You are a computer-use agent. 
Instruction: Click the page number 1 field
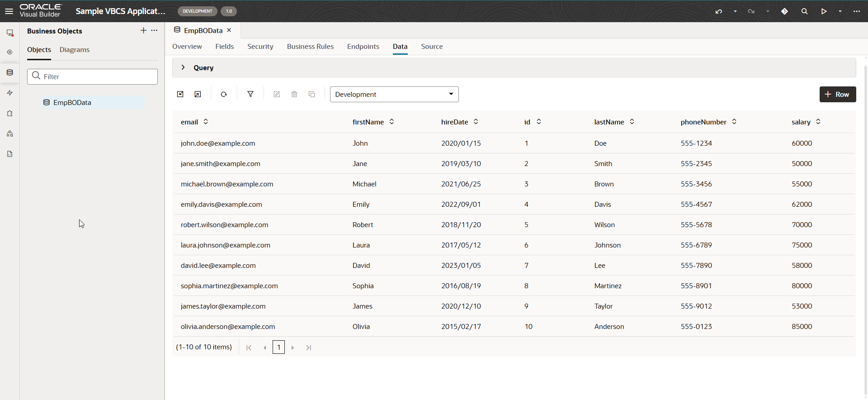pyautogui.click(x=279, y=348)
